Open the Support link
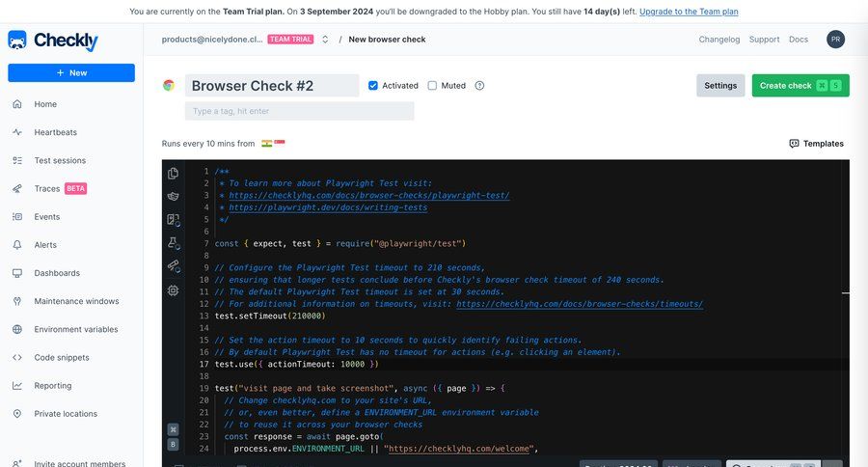This screenshot has width=868, height=467. (764, 40)
